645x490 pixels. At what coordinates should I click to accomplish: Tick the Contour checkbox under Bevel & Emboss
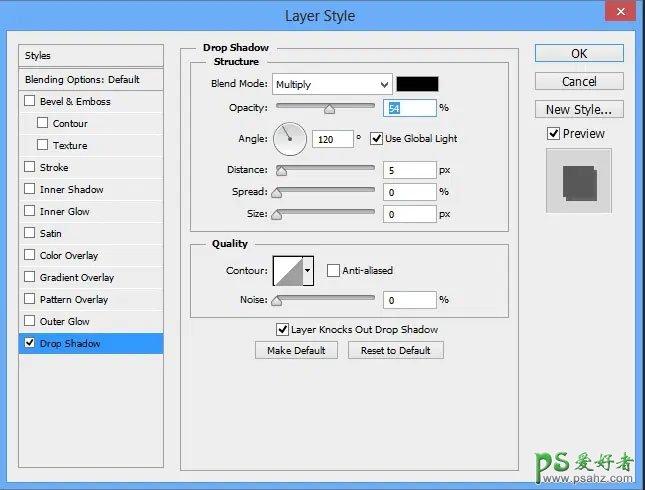pos(42,123)
